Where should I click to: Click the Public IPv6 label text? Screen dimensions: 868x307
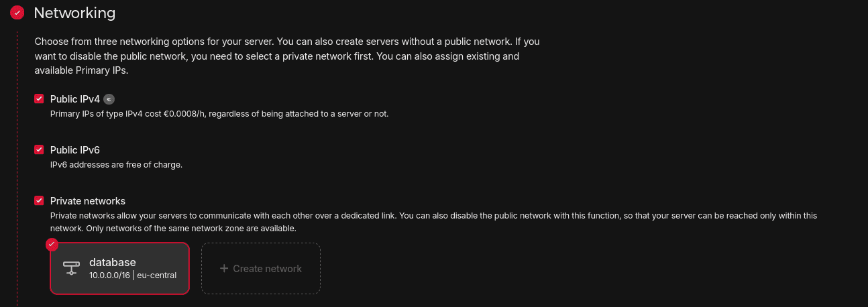tap(75, 150)
